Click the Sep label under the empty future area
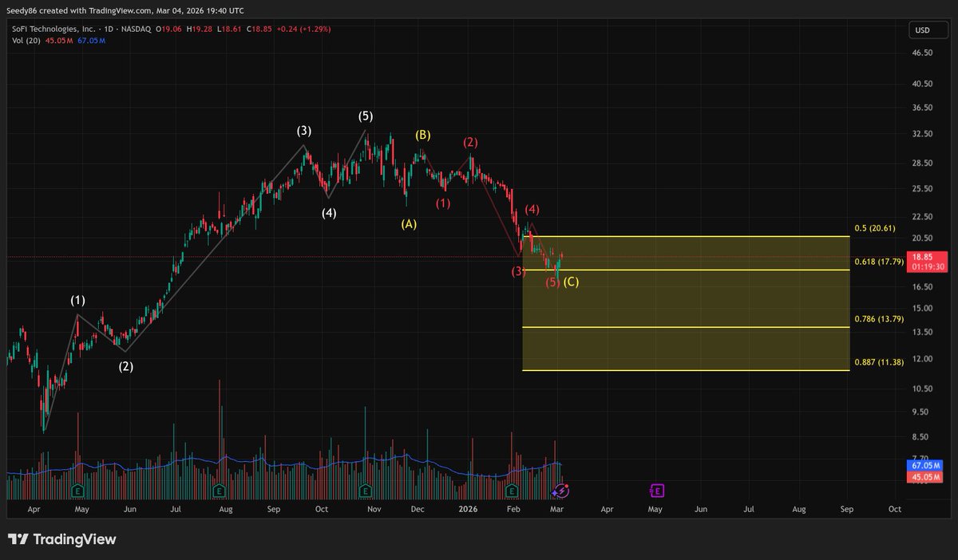958x560 pixels. click(847, 508)
